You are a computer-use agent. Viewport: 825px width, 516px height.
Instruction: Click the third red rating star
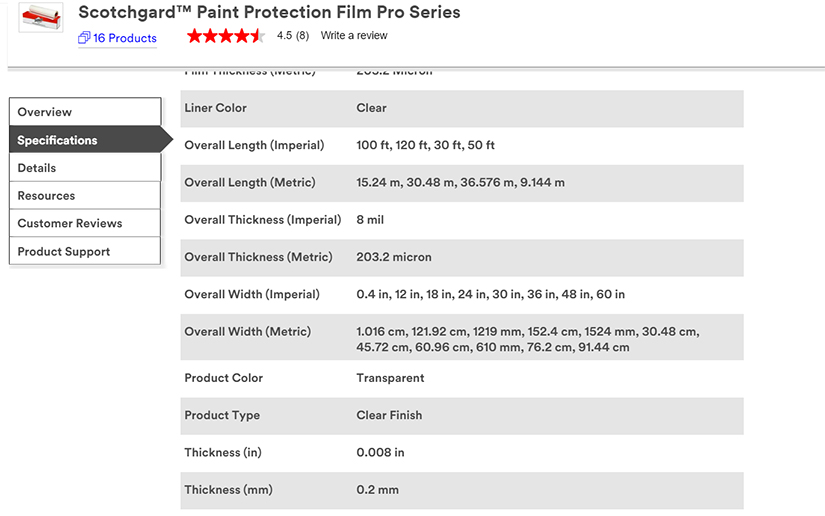click(226, 36)
